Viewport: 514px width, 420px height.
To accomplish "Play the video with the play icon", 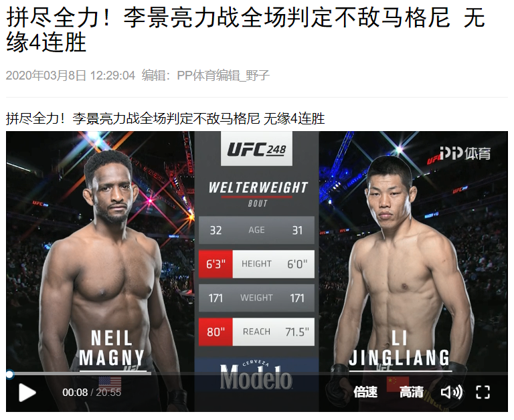I will (x=27, y=392).
